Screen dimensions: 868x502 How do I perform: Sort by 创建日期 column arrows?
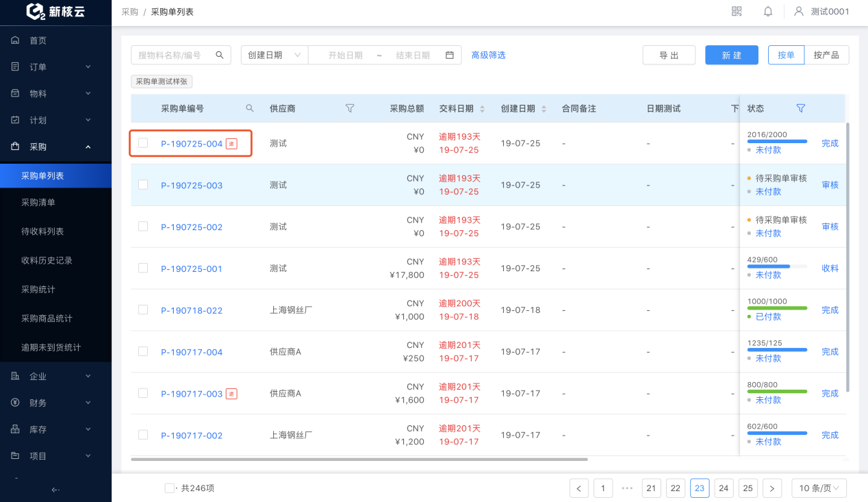point(544,109)
